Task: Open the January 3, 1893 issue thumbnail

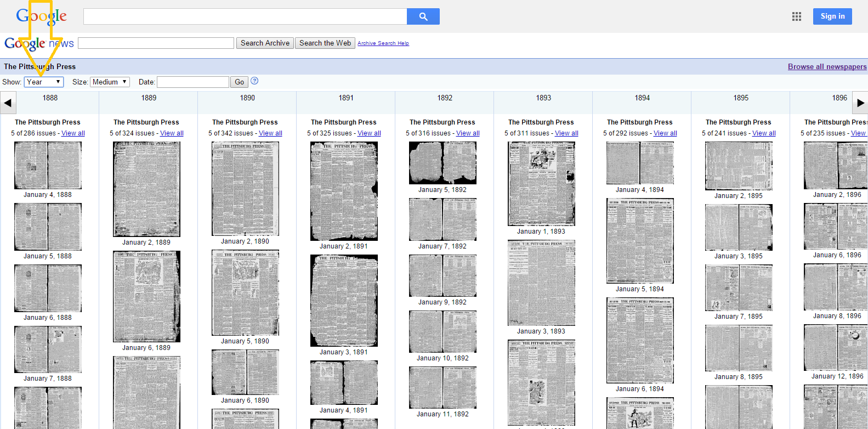Action: tap(541, 283)
